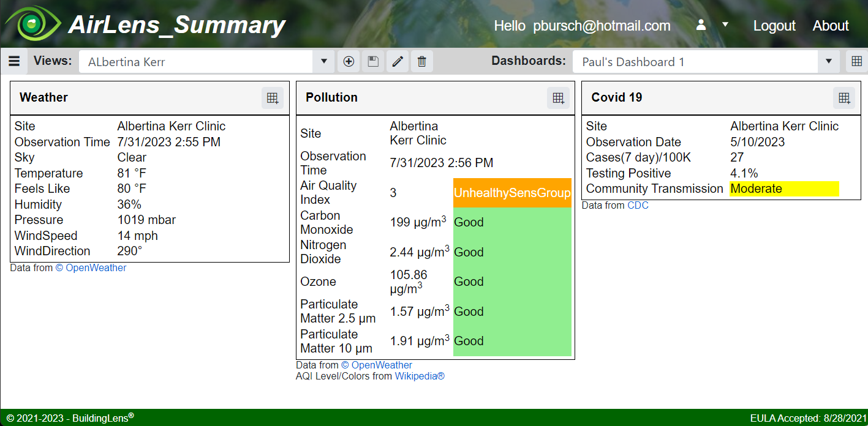The width and height of the screenshot is (868, 426).
Task: Click the Pollution panel table icon
Action: click(x=558, y=98)
